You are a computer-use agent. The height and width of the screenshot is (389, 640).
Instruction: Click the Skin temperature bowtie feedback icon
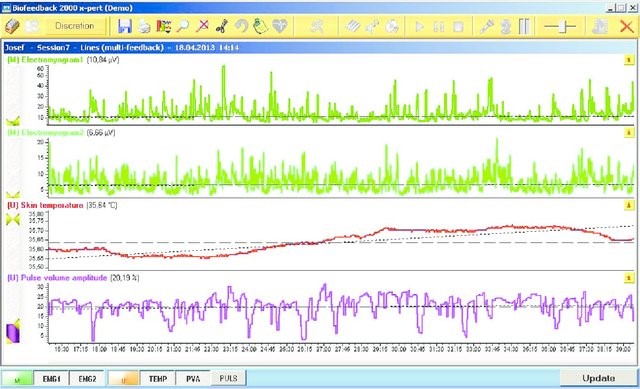(13, 220)
